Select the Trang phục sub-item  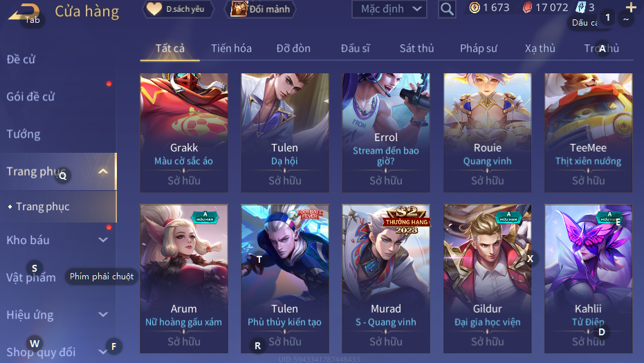pyautogui.click(x=43, y=207)
